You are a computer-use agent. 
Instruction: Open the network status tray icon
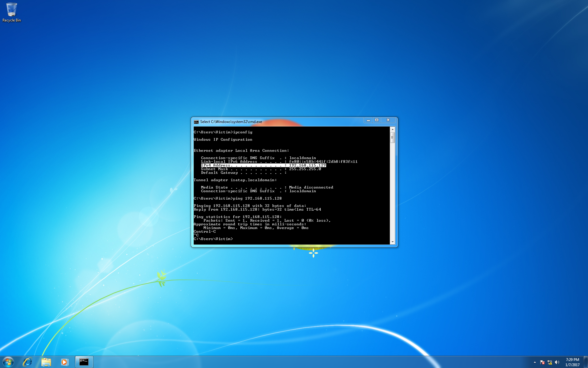(550, 362)
